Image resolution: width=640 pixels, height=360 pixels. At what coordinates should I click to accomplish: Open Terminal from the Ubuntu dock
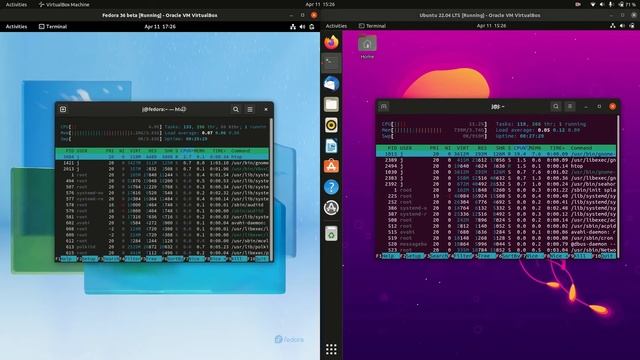[331, 63]
